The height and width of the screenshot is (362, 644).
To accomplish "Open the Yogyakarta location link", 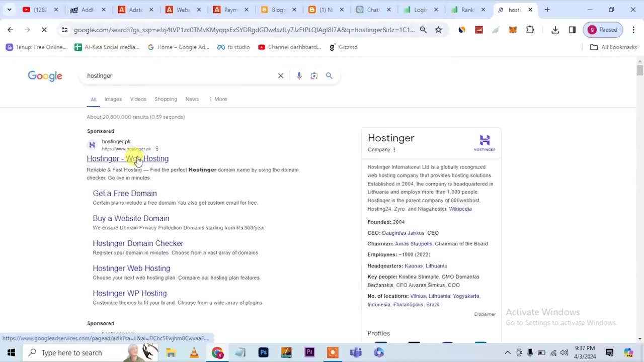I will (466, 296).
